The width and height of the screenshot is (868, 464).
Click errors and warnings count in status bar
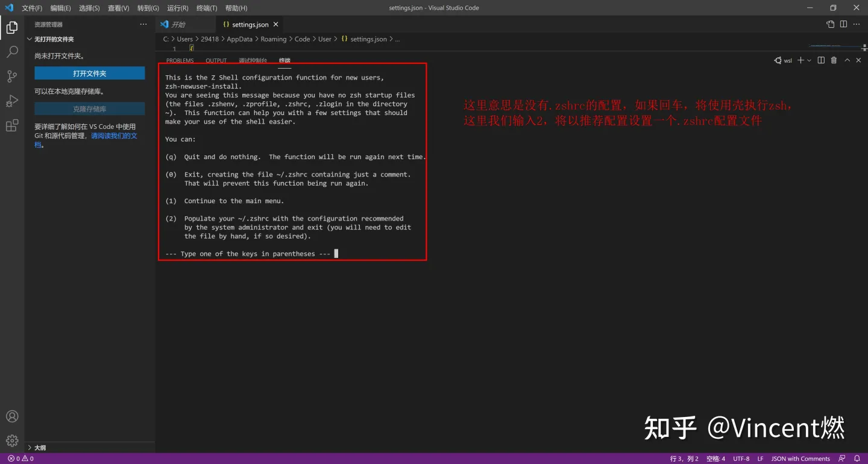(x=20, y=459)
